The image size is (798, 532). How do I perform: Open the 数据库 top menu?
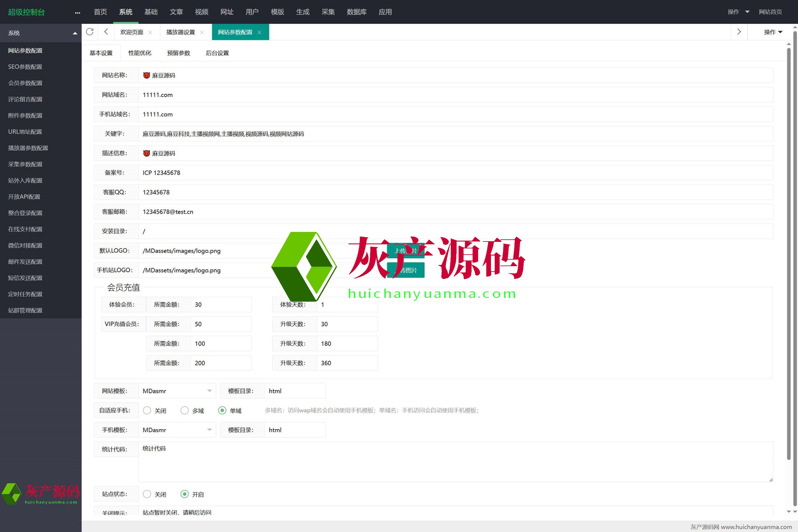pyautogui.click(x=356, y=12)
